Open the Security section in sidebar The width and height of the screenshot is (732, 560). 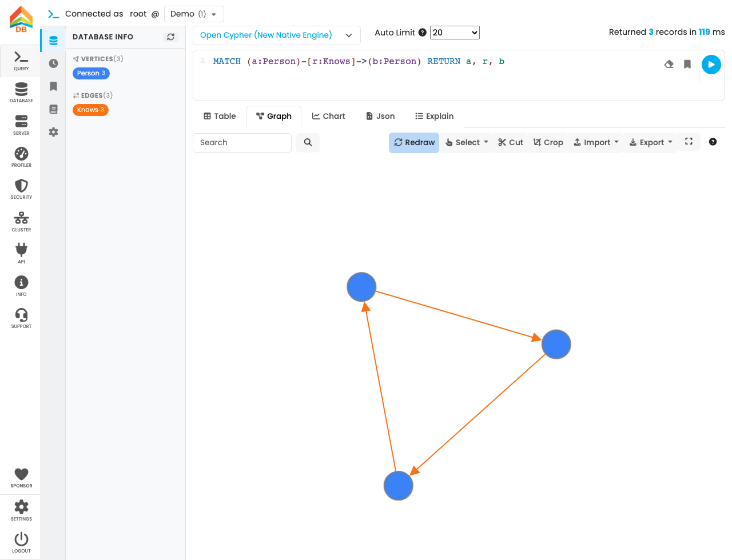click(x=21, y=190)
